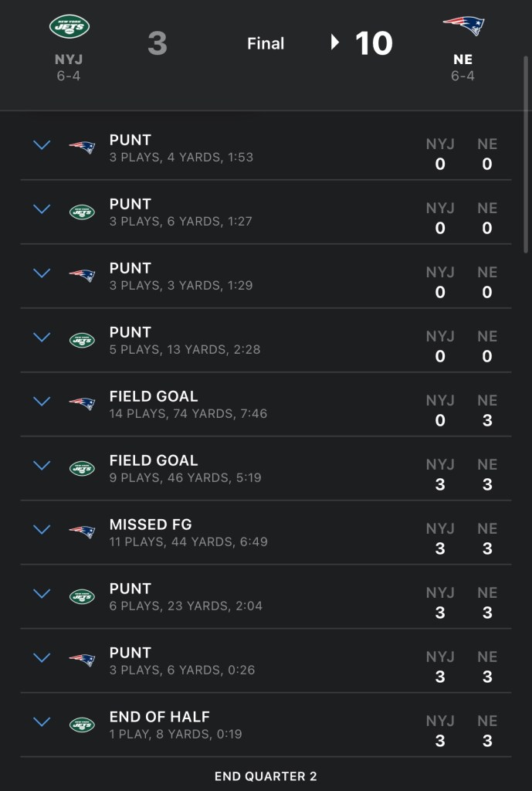The image size is (532, 791).
Task: Select the NYJ team abbreviation in header
Action: coord(69,59)
